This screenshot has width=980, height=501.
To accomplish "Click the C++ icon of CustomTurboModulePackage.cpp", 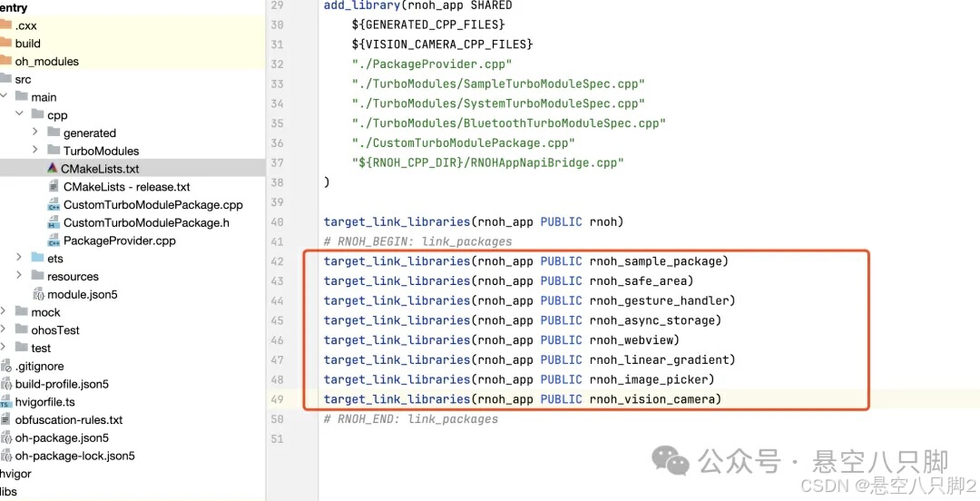I will click(54, 204).
